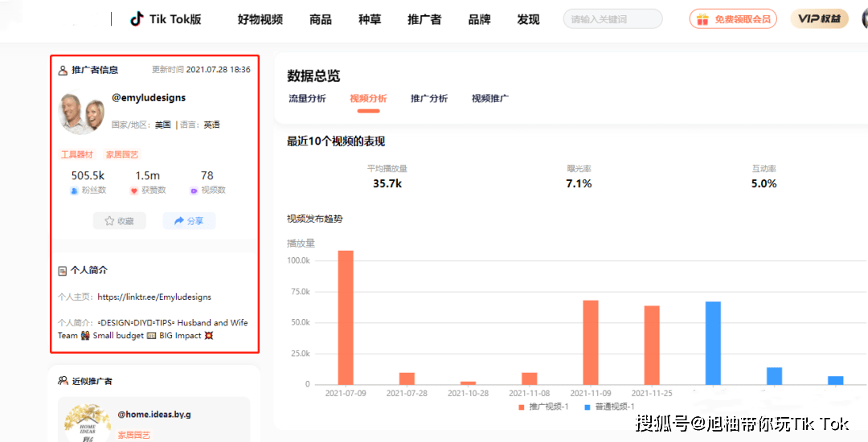
Task: Click the emyludesigns profile avatar
Action: pos(83,113)
